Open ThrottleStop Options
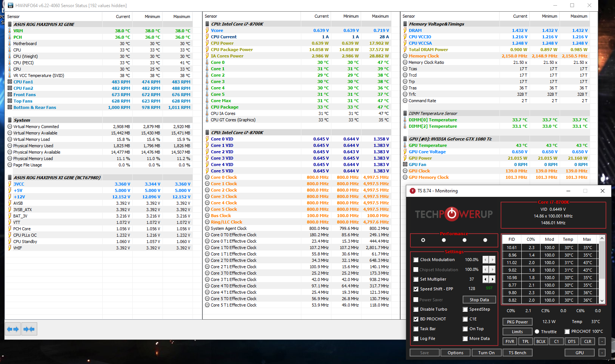This screenshot has width=615, height=364. click(x=456, y=353)
